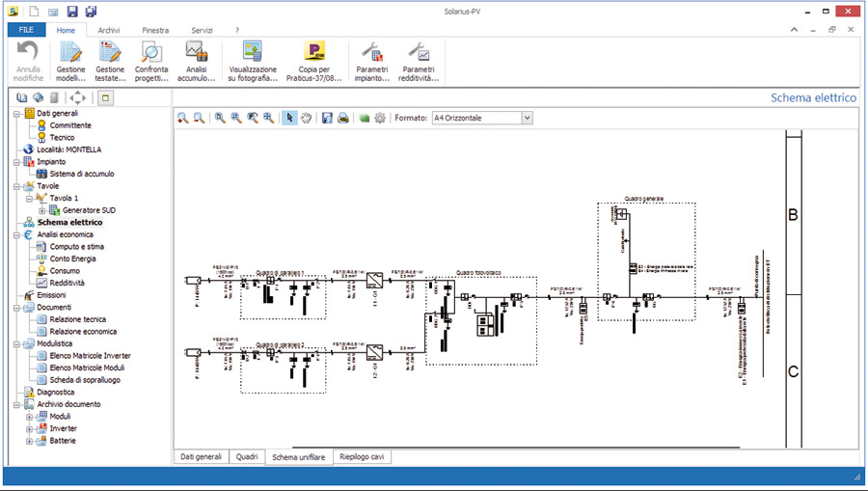Image resolution: width=868 pixels, height=491 pixels.
Task: Activate the hand pan tool
Action: [x=306, y=118]
